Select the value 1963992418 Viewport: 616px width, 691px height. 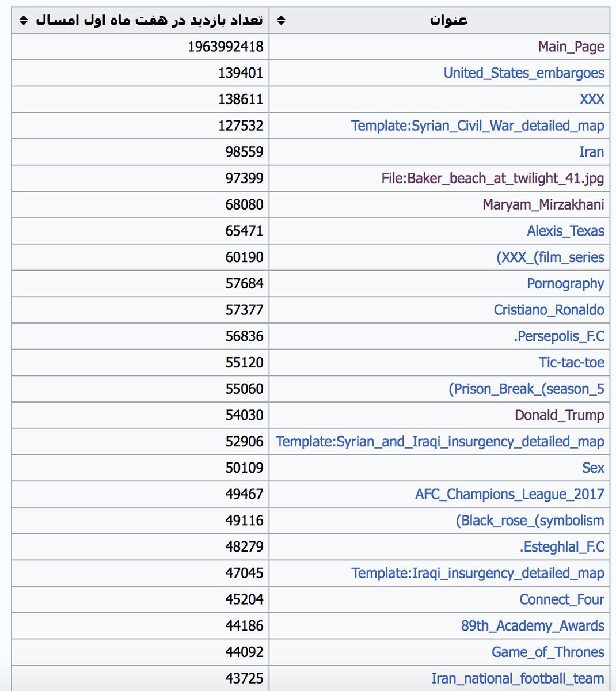[226, 47]
